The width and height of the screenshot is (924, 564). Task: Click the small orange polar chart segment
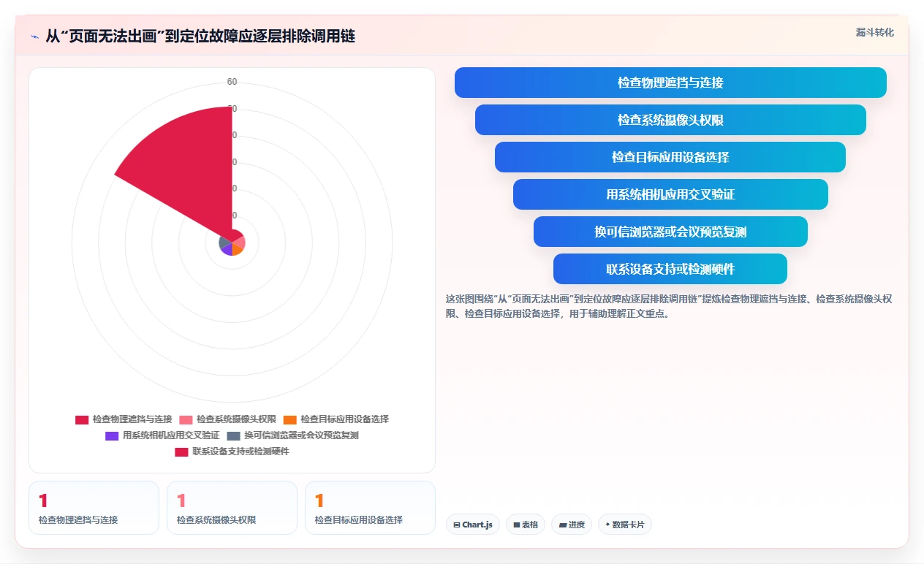pyautogui.click(x=237, y=249)
